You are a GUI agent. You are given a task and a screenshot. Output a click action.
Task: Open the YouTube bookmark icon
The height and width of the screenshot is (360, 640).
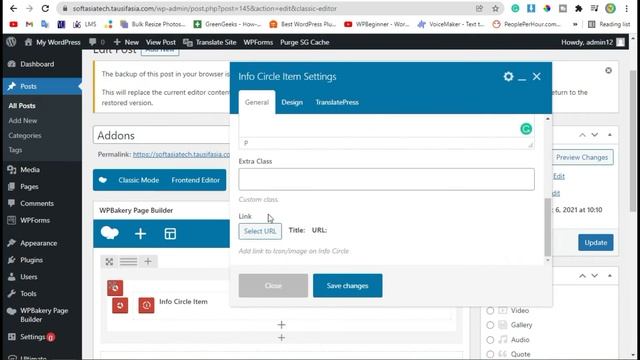(13, 24)
